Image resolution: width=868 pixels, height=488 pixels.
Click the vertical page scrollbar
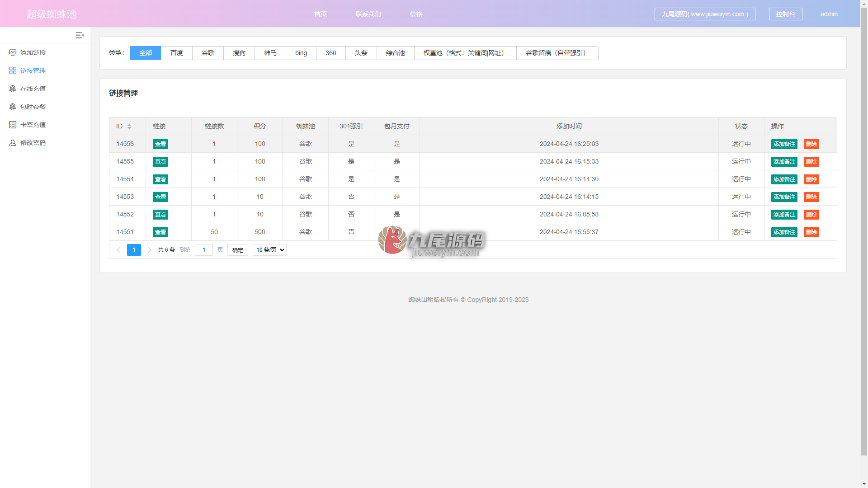click(x=864, y=230)
